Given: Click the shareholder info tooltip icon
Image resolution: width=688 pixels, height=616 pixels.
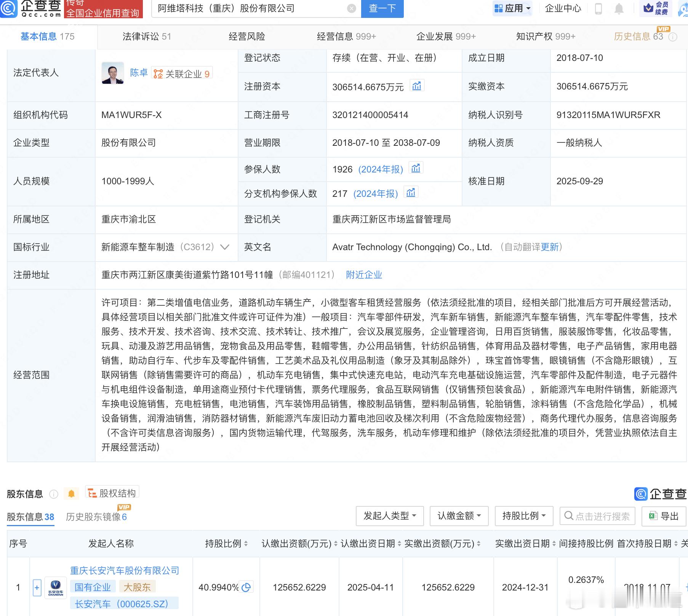Looking at the screenshot, I should 54,494.
